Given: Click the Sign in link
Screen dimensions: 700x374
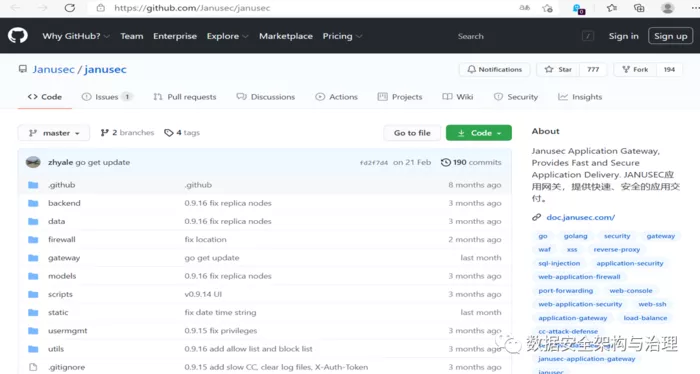Looking at the screenshot, I should (624, 36).
